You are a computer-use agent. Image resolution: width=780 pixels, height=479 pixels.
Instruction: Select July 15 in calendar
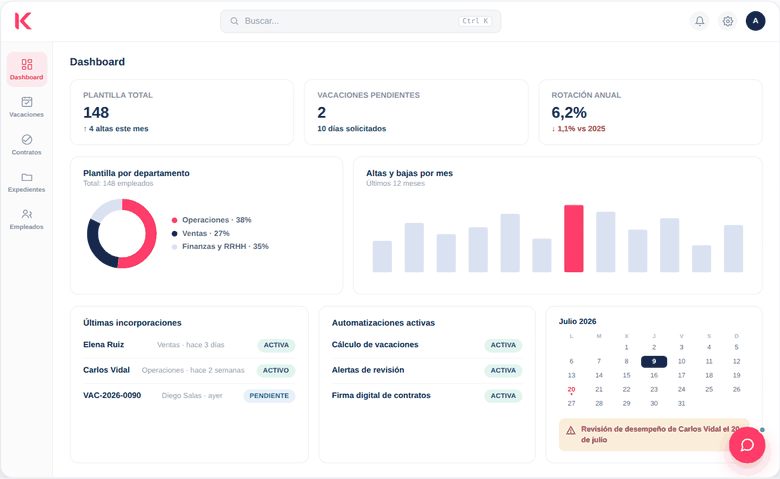click(626, 376)
